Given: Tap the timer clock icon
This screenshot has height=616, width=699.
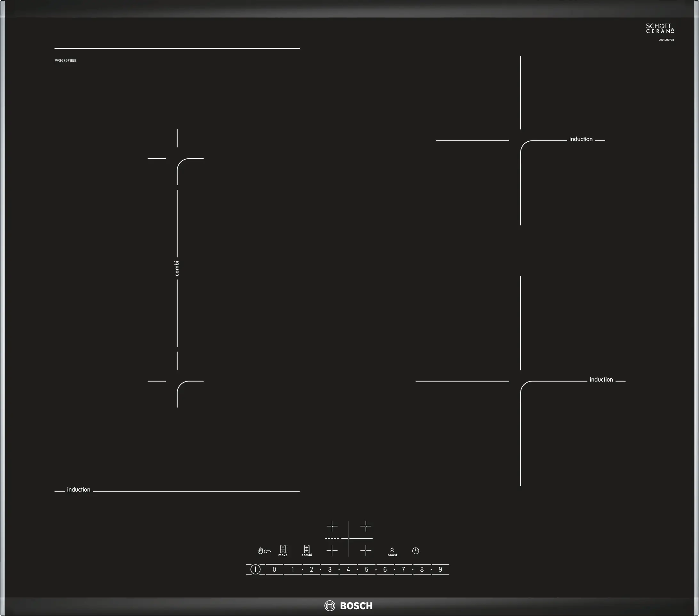Looking at the screenshot, I should click(416, 551).
